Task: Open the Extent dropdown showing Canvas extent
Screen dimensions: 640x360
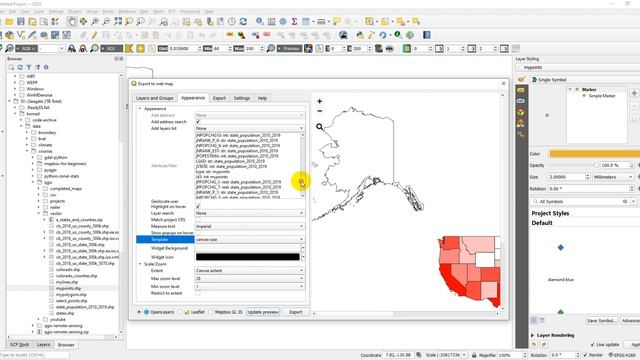Action: pyautogui.click(x=250, y=271)
